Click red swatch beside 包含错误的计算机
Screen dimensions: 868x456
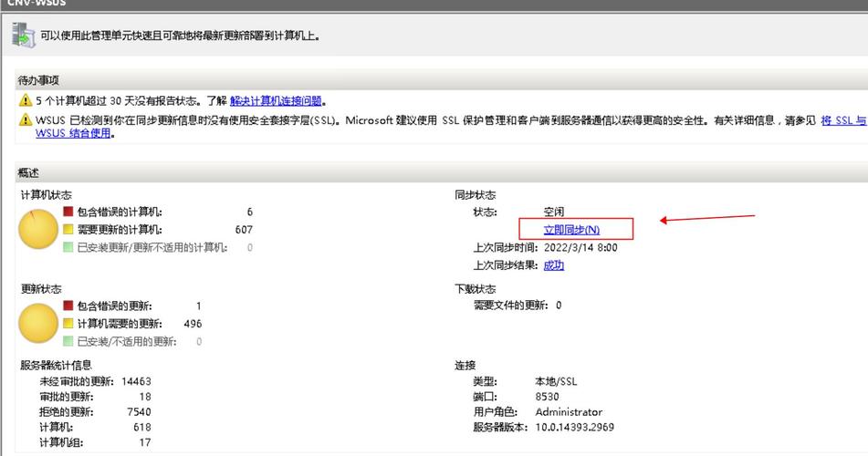pyautogui.click(x=68, y=212)
